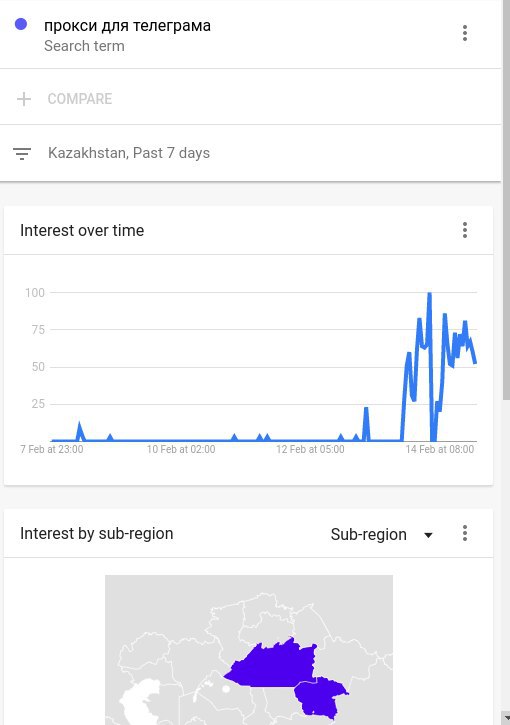Click the scrollbar down arrow
The width and height of the screenshot is (510, 725).
(x=506, y=718)
